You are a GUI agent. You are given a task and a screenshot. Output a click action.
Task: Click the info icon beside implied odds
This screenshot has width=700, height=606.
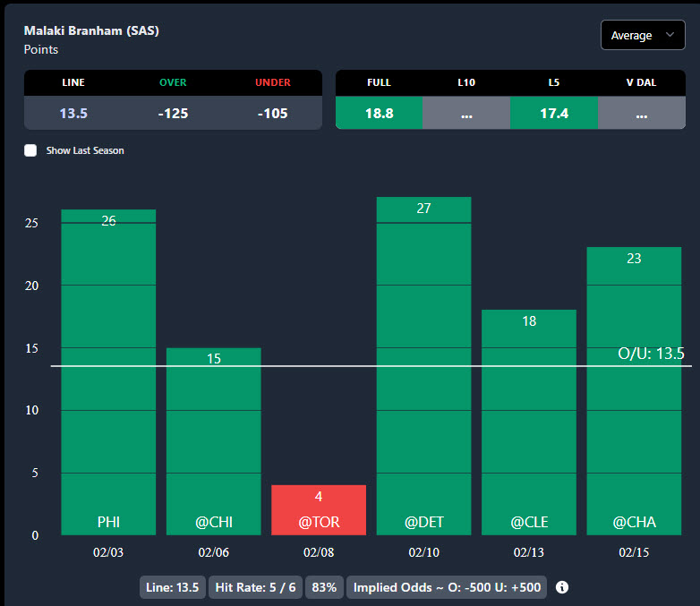pos(562,587)
